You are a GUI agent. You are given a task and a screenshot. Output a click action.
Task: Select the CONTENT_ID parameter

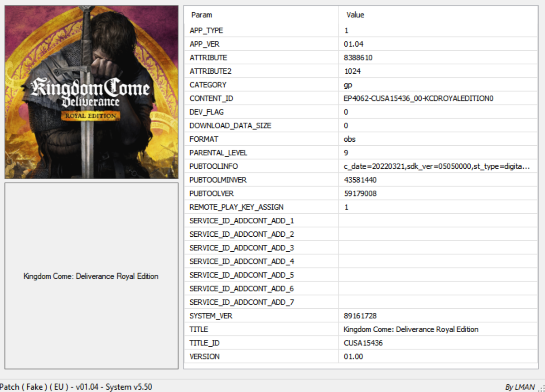(211, 98)
